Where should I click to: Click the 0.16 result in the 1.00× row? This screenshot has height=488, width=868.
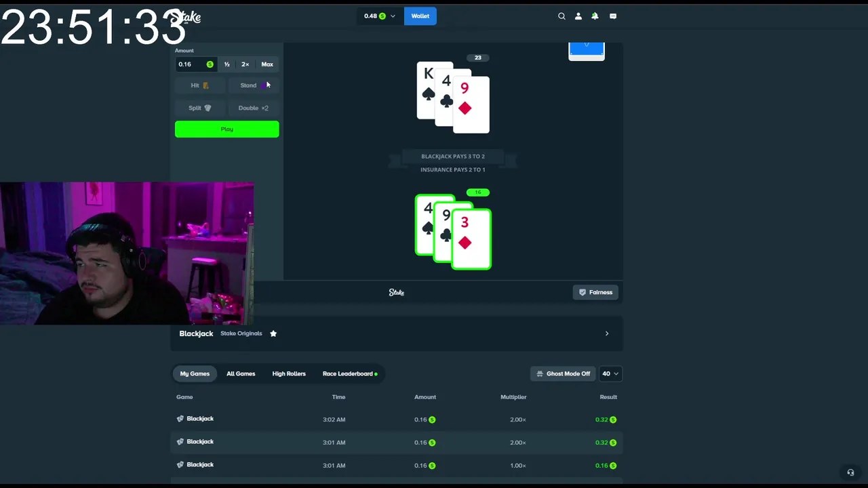click(x=606, y=466)
